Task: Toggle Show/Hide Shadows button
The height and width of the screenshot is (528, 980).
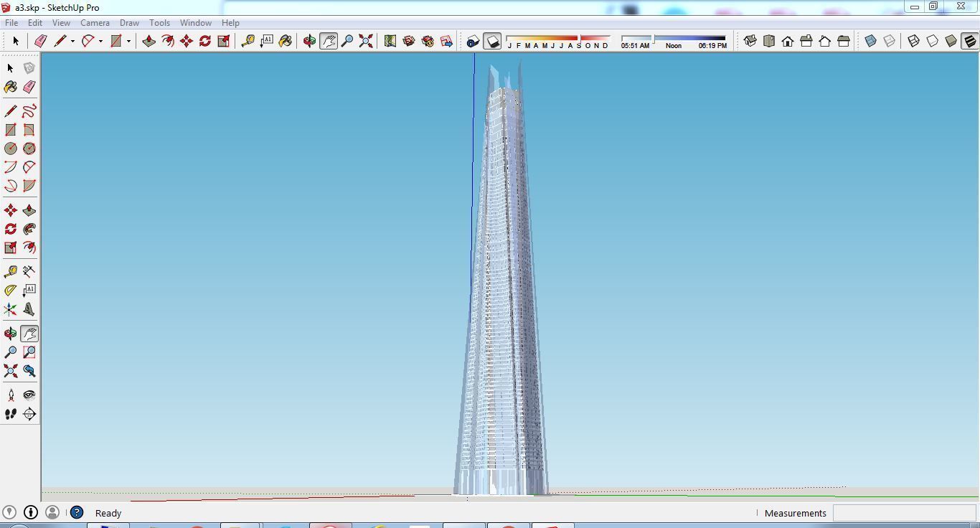Action: (492, 42)
